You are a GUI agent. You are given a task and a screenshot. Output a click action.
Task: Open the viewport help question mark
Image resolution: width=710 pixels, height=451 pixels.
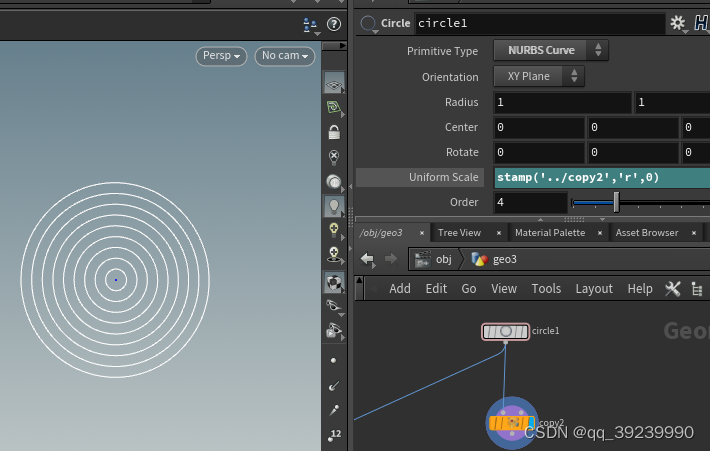point(334,24)
